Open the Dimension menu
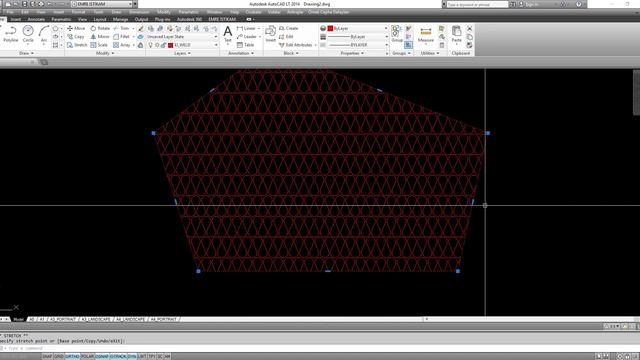The height and width of the screenshot is (360, 640). coord(139,12)
